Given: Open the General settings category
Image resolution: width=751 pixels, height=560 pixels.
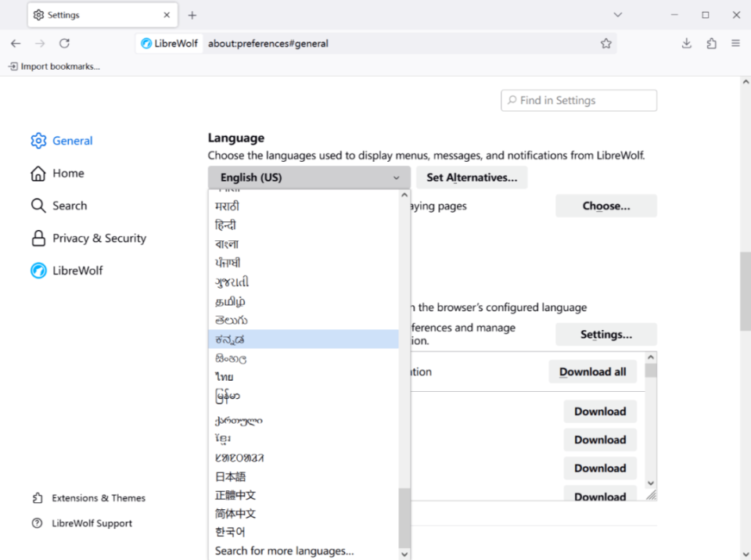Looking at the screenshot, I should point(62,141).
